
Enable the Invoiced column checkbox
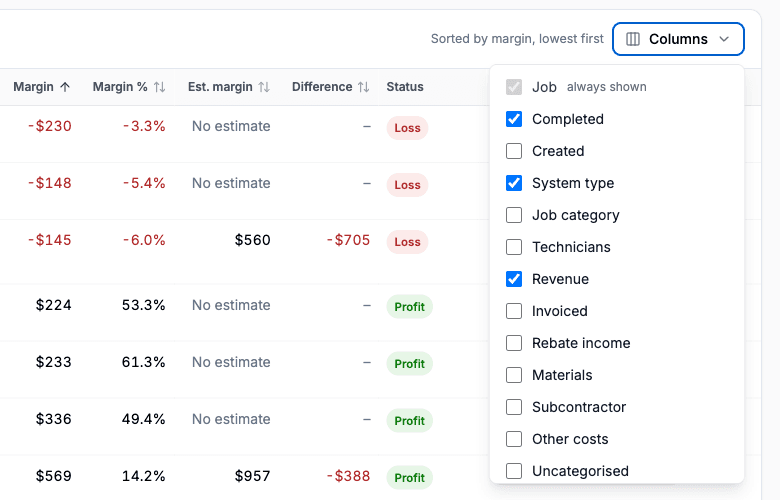(x=514, y=311)
